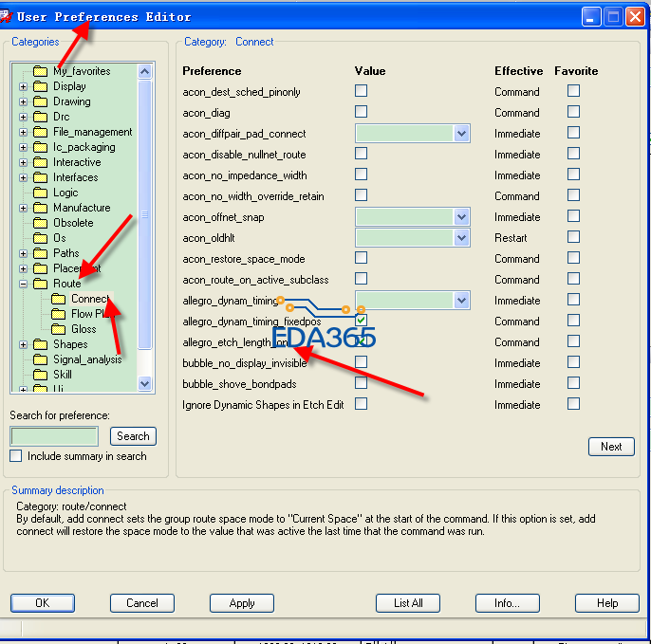Image resolution: width=651 pixels, height=644 pixels.
Task: Select the acon_route_on_active_subclass preference name
Action: [x=255, y=280]
